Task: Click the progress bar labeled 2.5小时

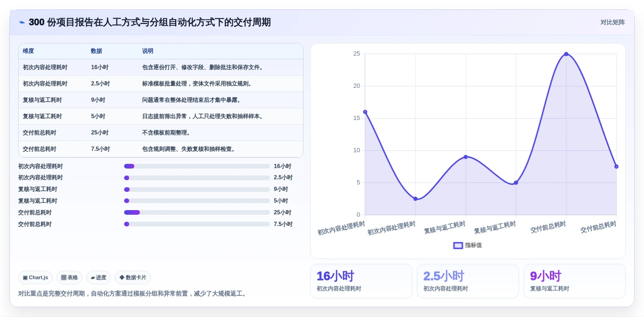Action: pyautogui.click(x=197, y=178)
